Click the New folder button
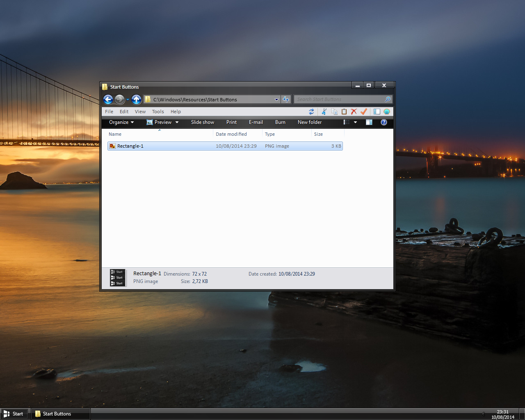This screenshot has height=420, width=525. click(310, 122)
